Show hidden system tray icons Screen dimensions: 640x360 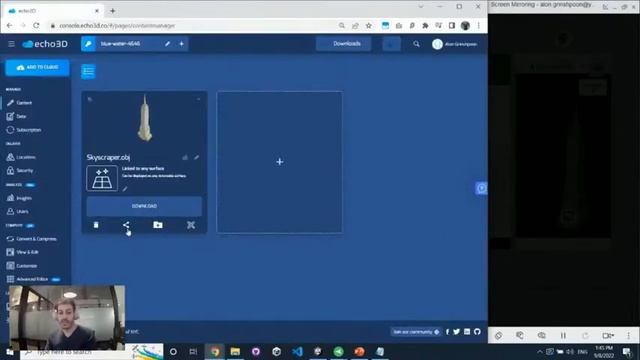point(540,351)
